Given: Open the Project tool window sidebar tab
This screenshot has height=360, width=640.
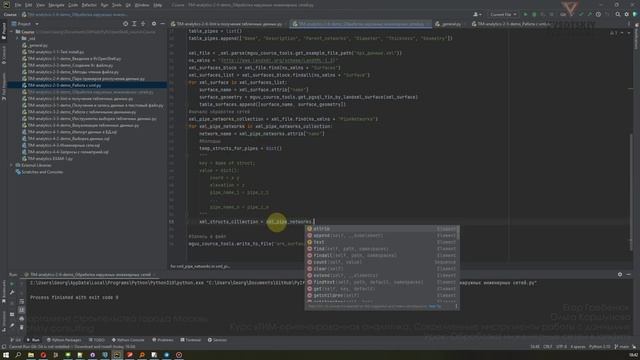Looking at the screenshot, I should click(x=4, y=32).
